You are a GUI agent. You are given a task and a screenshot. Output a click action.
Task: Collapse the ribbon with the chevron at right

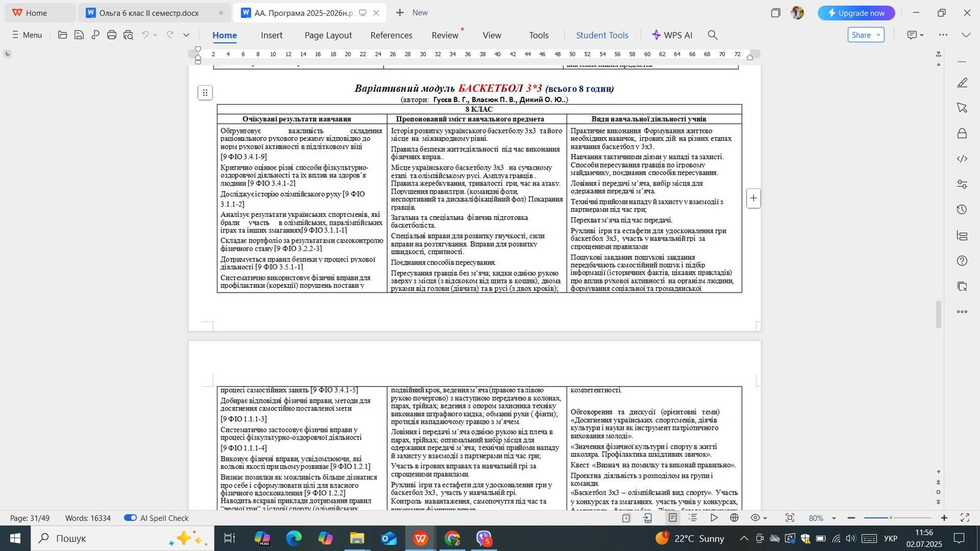pos(966,35)
